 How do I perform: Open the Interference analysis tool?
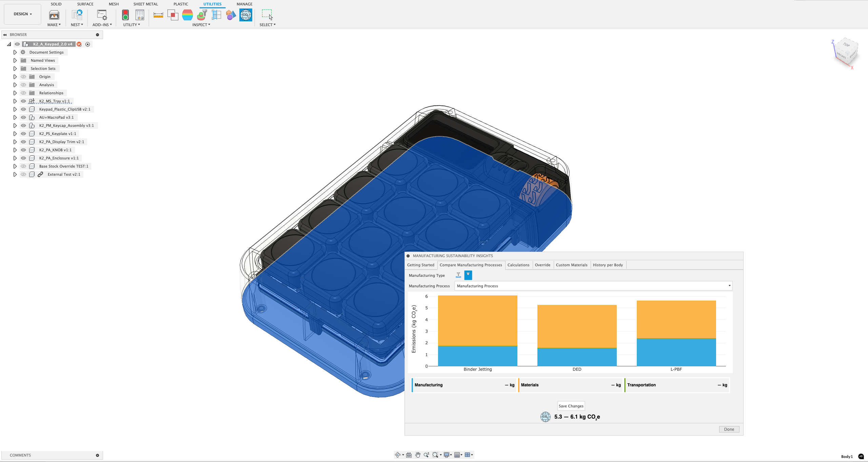(173, 15)
